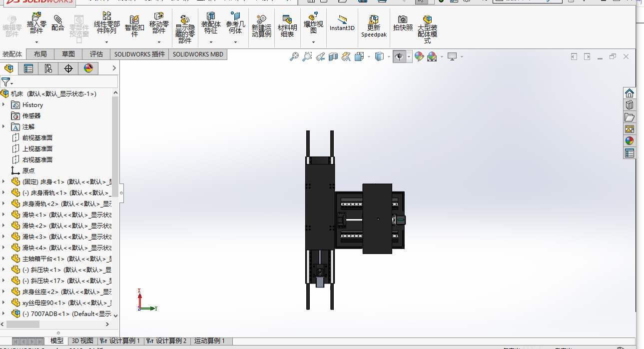
Task: Open 线性零部件阵列 dropdown arrow
Action: click(x=107, y=42)
